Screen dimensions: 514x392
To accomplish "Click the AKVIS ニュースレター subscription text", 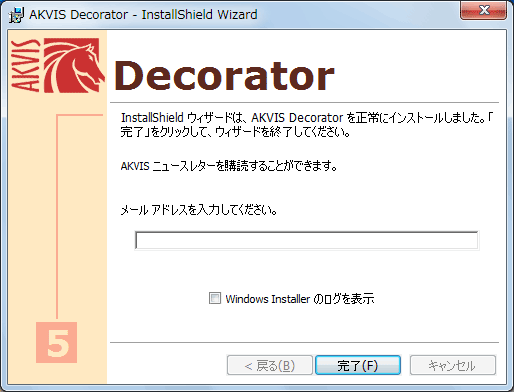I will pyautogui.click(x=229, y=166).
